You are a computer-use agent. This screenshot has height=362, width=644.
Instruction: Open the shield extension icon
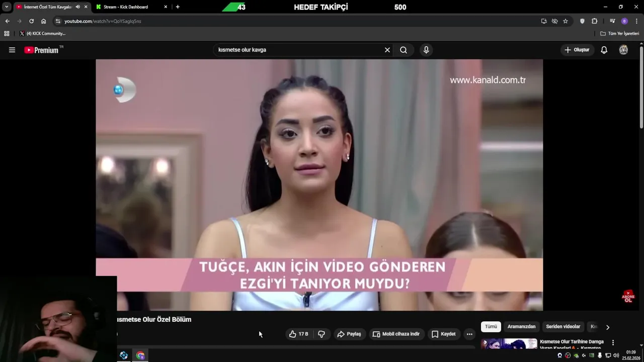(582, 21)
